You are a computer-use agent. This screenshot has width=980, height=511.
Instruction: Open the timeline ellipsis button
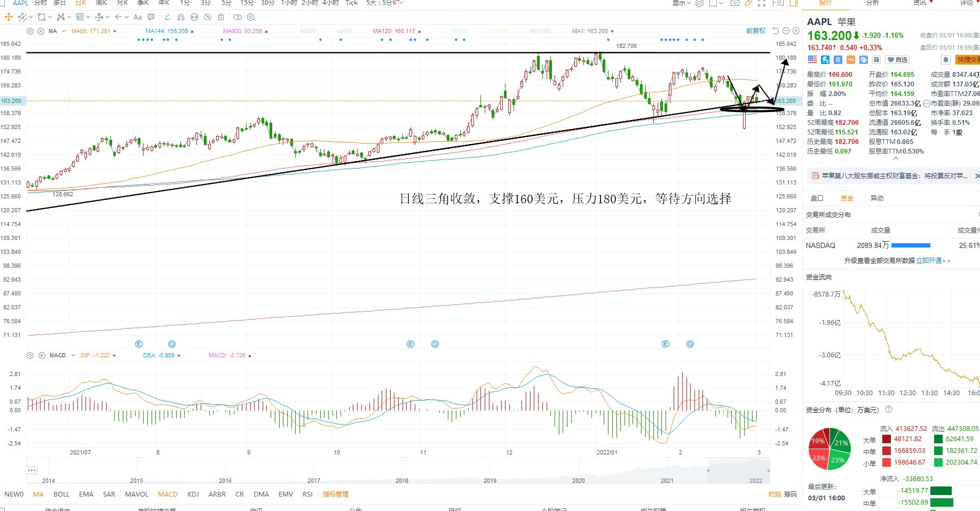coord(31,470)
